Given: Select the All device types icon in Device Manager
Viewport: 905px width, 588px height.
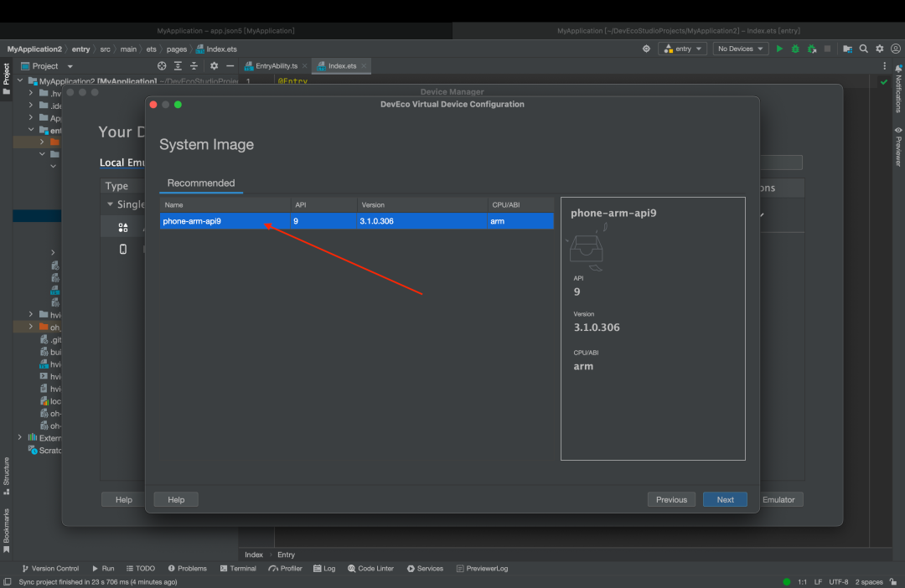Looking at the screenshot, I should coord(123,227).
